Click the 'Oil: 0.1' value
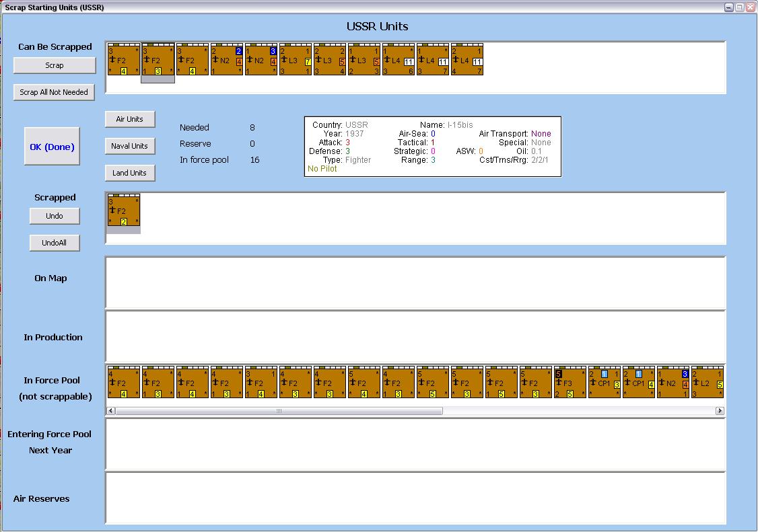This screenshot has height=532, width=758. click(x=537, y=151)
